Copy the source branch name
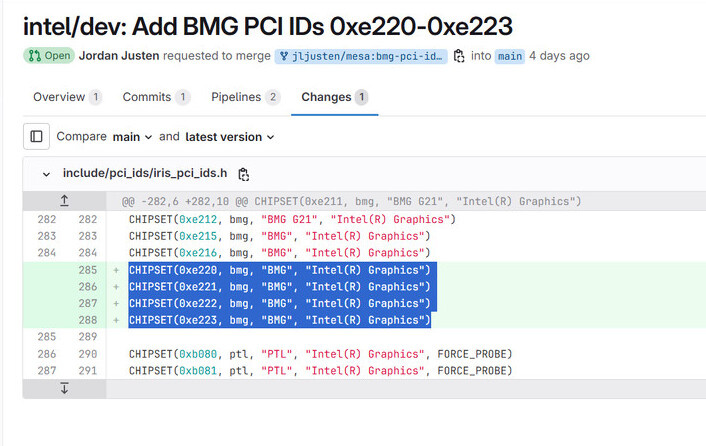 tap(459, 56)
